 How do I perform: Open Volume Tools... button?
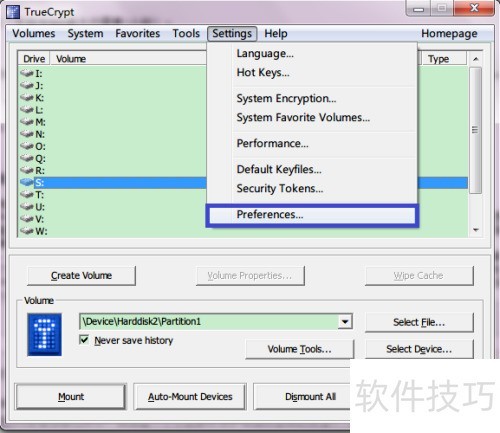(299, 349)
